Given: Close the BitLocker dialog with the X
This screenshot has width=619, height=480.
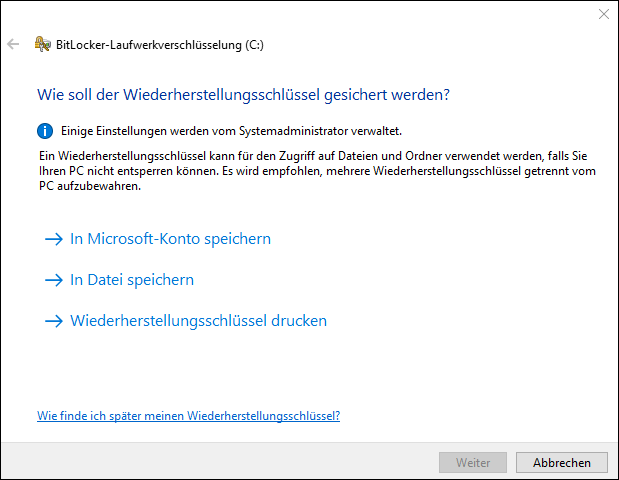Looking at the screenshot, I should coord(604,14).
